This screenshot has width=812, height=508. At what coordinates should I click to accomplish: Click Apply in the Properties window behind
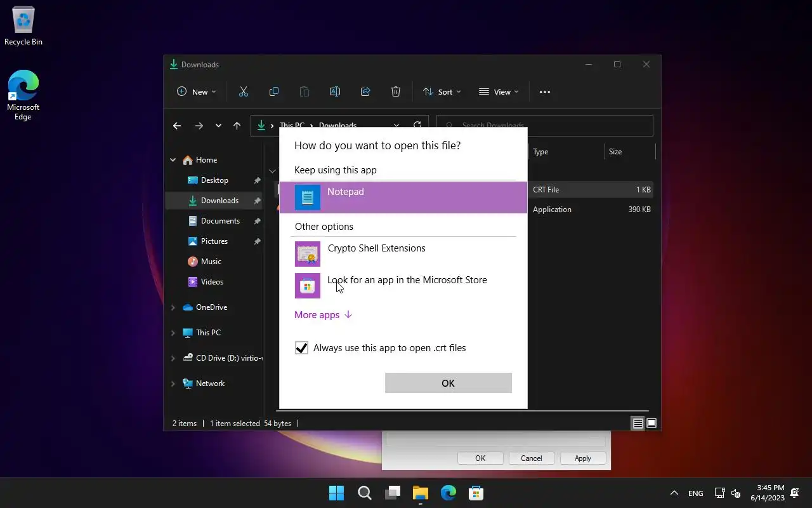[582, 458]
